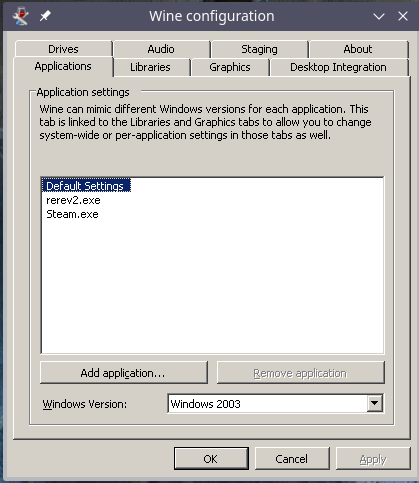Image resolution: width=419 pixels, height=483 pixels.
Task: Open the Audio tab
Action: coord(161,49)
